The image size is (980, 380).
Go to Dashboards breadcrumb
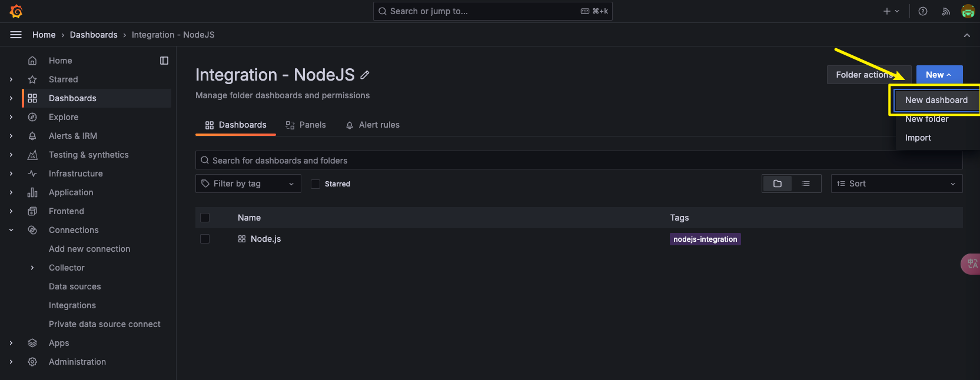click(94, 35)
